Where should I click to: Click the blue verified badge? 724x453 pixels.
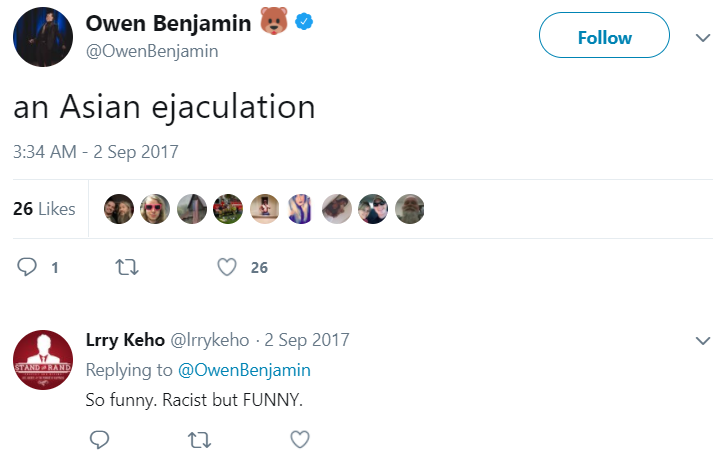point(304,21)
